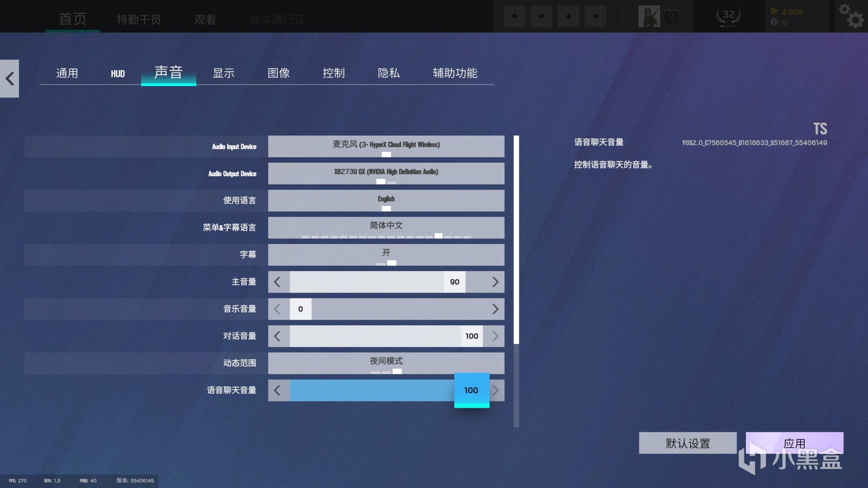Screen dimensions: 868x488
Task: Click the 声音 (Audio) settings tab
Action: (169, 73)
